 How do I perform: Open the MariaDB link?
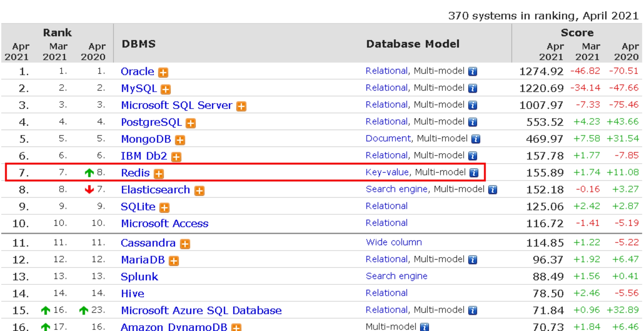coord(143,260)
